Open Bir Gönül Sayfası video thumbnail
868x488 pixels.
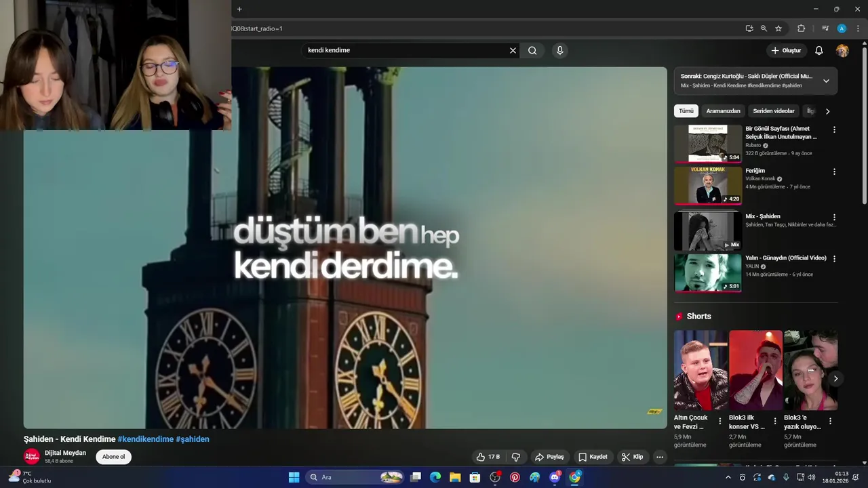click(x=708, y=144)
